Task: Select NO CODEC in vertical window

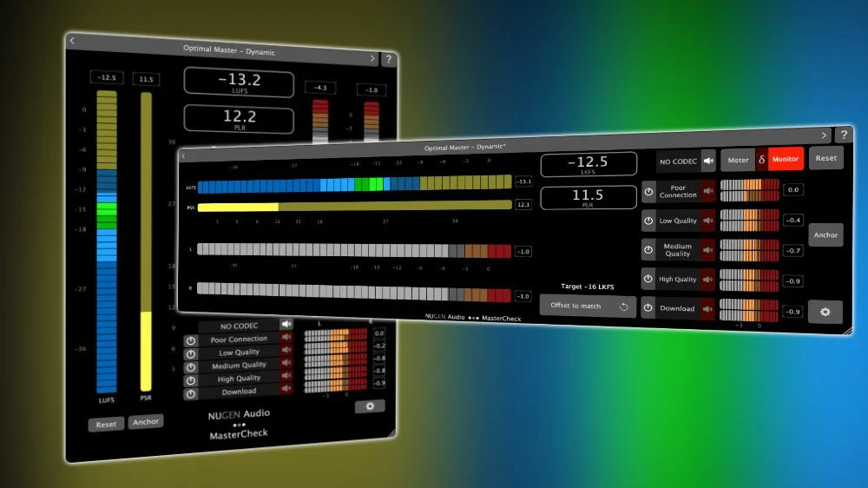Action: 240,326
